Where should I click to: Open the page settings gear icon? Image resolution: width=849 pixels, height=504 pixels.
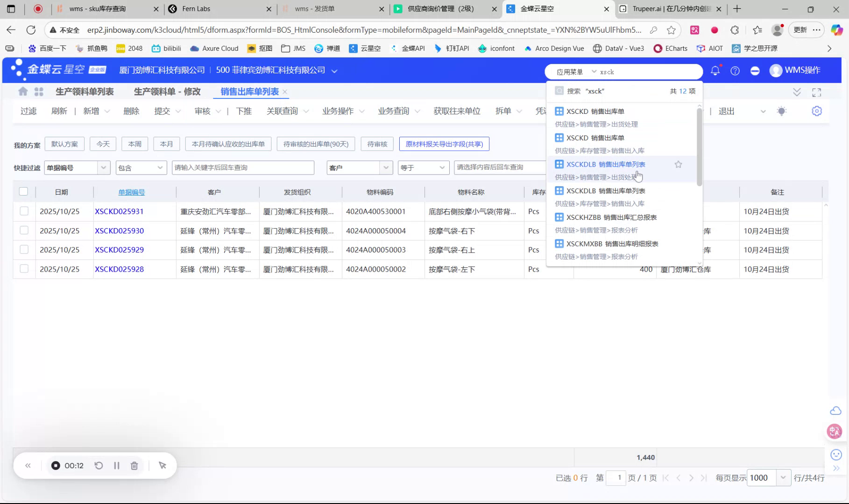[x=816, y=111]
